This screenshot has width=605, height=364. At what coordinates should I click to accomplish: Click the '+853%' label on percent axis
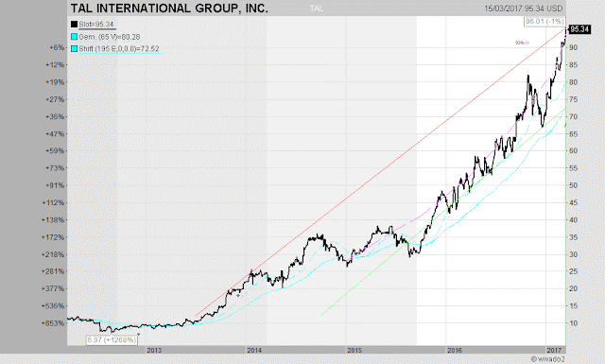53,323
